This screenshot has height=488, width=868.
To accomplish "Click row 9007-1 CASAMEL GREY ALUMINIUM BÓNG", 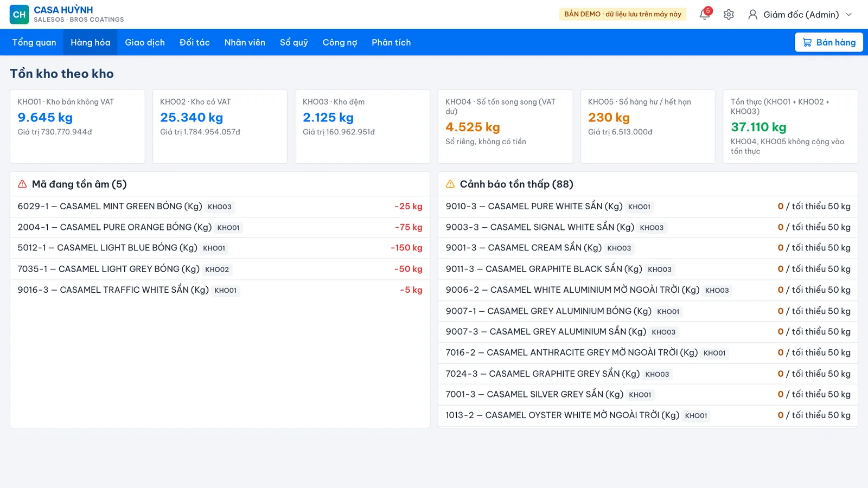I will [648, 311].
